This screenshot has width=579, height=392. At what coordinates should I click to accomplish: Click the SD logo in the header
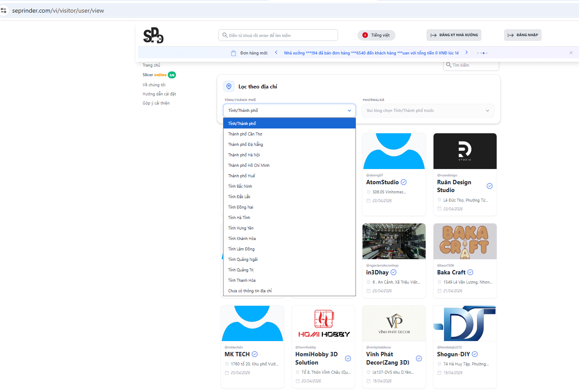click(x=153, y=35)
